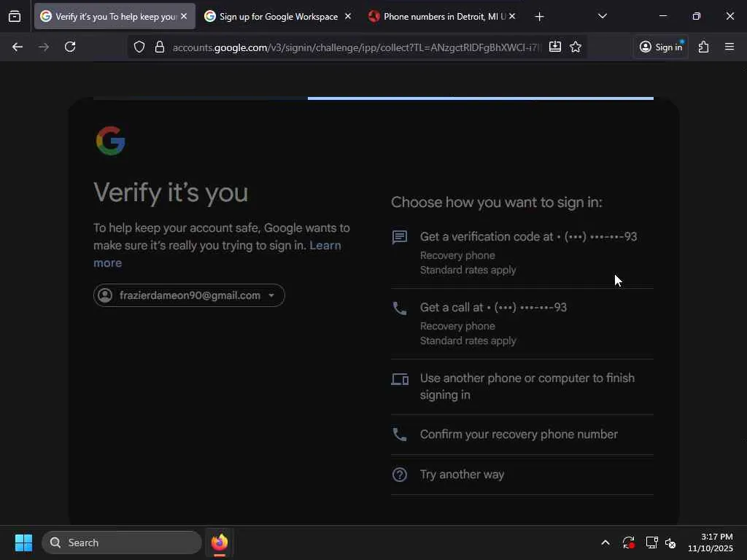
Task: Click the muted volume tray icon
Action: click(670, 542)
